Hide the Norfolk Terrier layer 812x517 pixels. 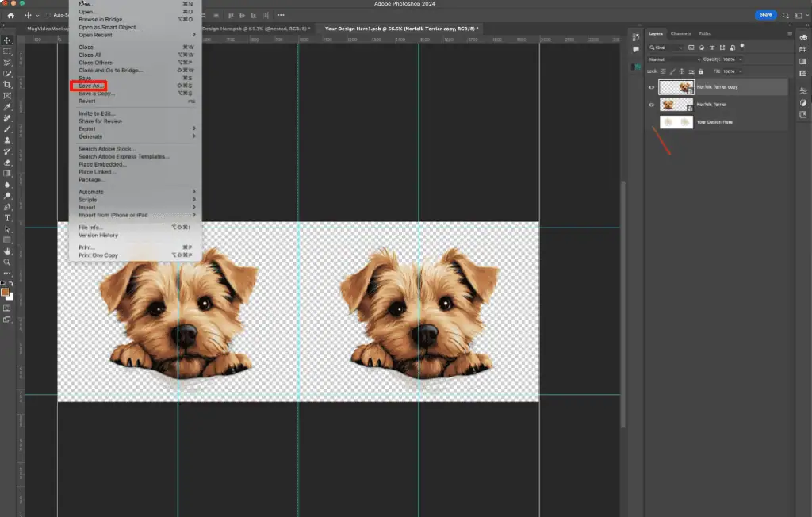pyautogui.click(x=652, y=105)
